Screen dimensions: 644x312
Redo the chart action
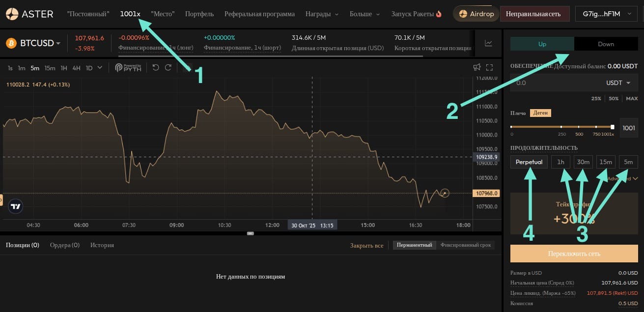(168, 68)
